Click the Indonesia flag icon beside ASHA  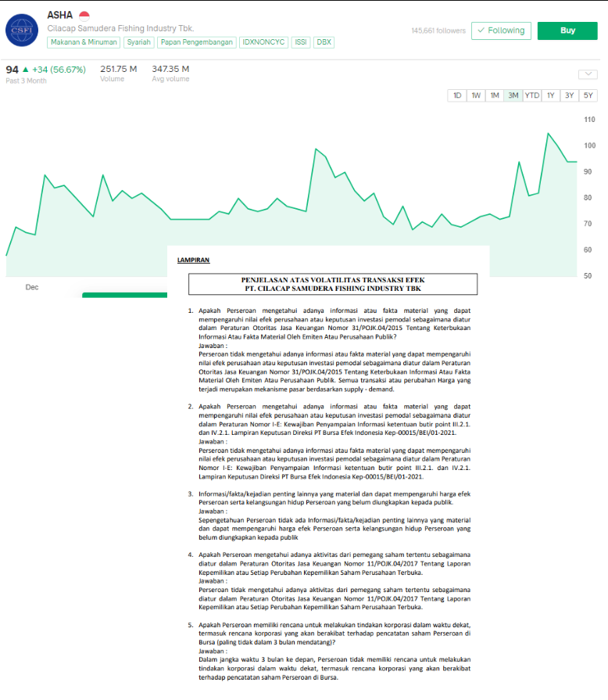point(84,16)
